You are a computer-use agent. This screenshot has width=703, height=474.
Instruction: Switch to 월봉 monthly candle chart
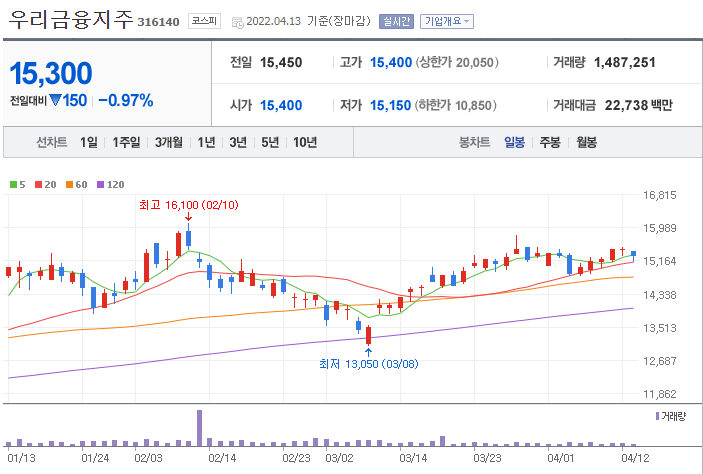coord(586,143)
